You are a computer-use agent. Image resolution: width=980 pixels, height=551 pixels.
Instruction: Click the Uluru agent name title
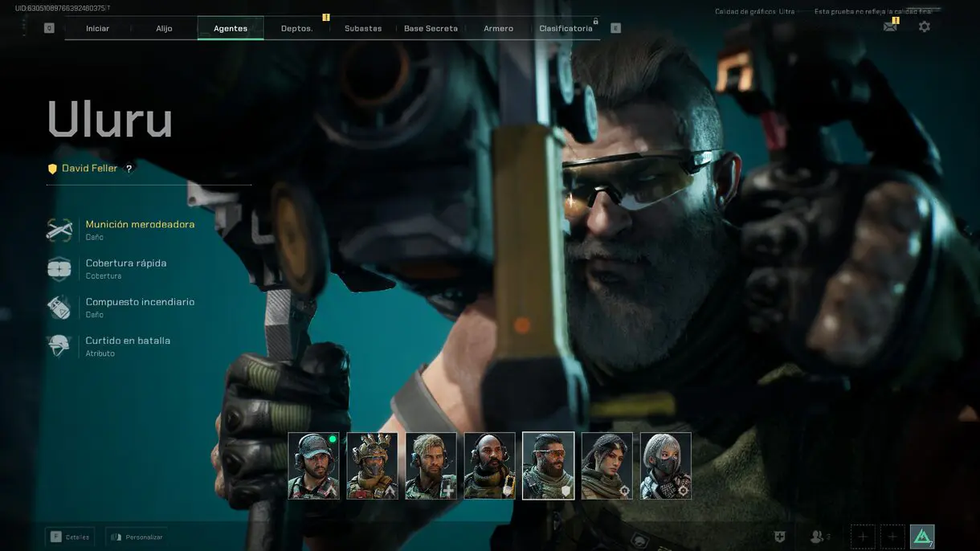(110, 120)
